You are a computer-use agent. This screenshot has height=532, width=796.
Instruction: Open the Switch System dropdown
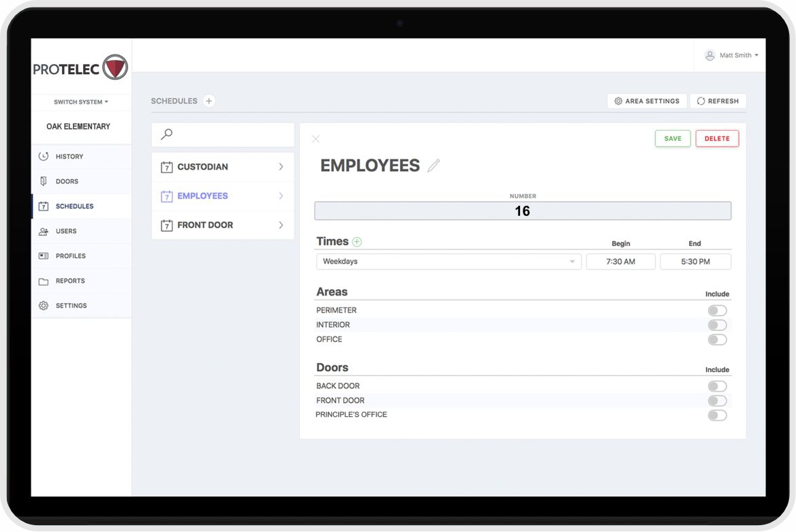coord(81,102)
